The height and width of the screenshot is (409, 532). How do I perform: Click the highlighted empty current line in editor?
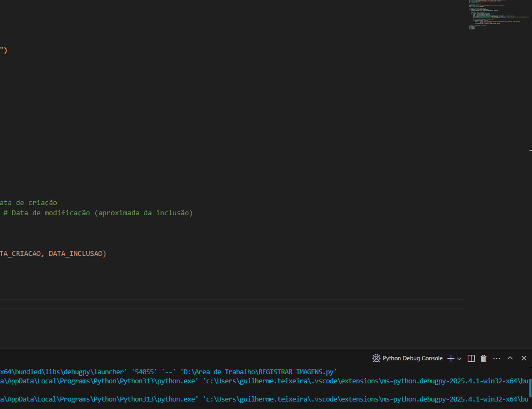[214, 304]
